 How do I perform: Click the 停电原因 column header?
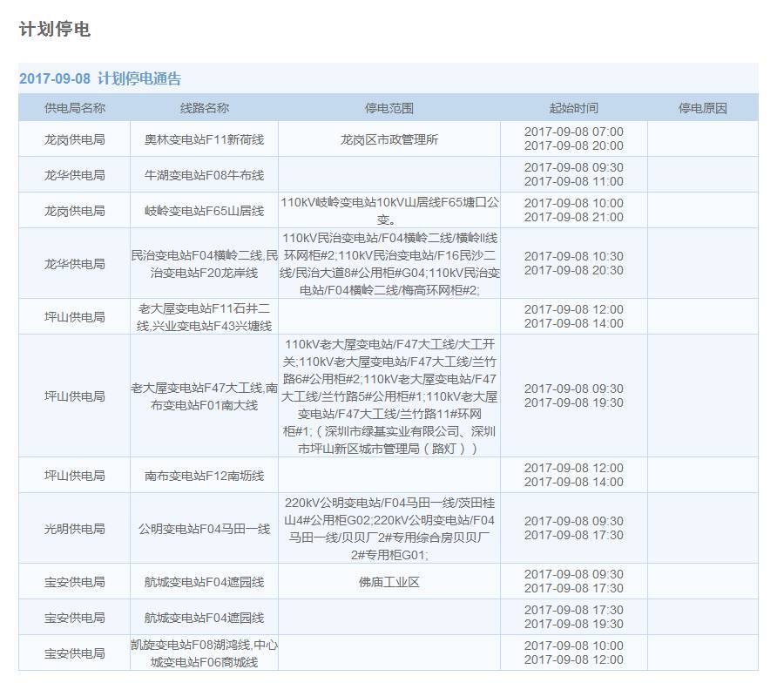(702, 108)
